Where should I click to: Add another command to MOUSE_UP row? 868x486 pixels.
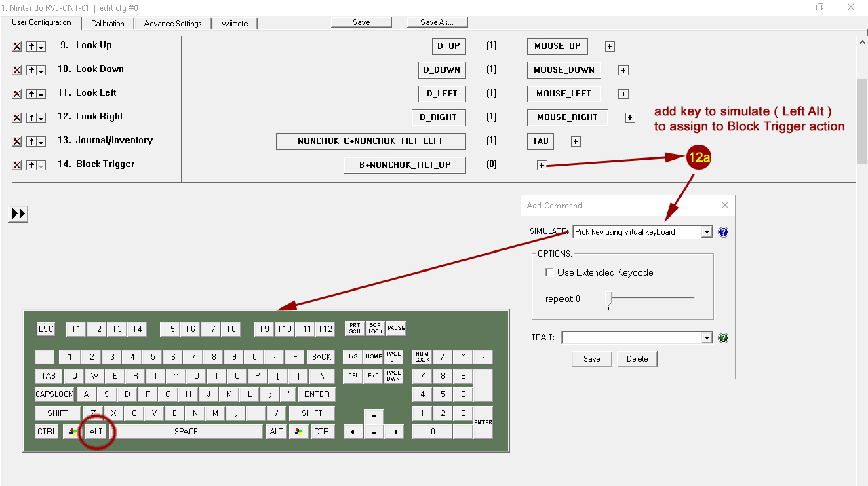610,47
